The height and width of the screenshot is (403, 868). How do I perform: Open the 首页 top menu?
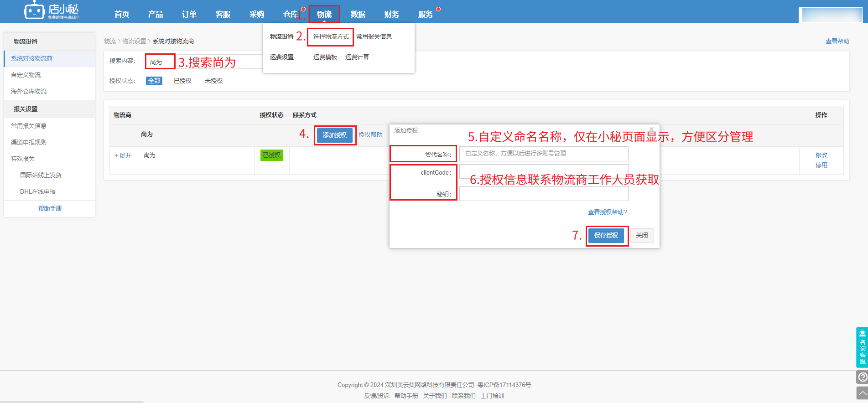click(x=122, y=14)
